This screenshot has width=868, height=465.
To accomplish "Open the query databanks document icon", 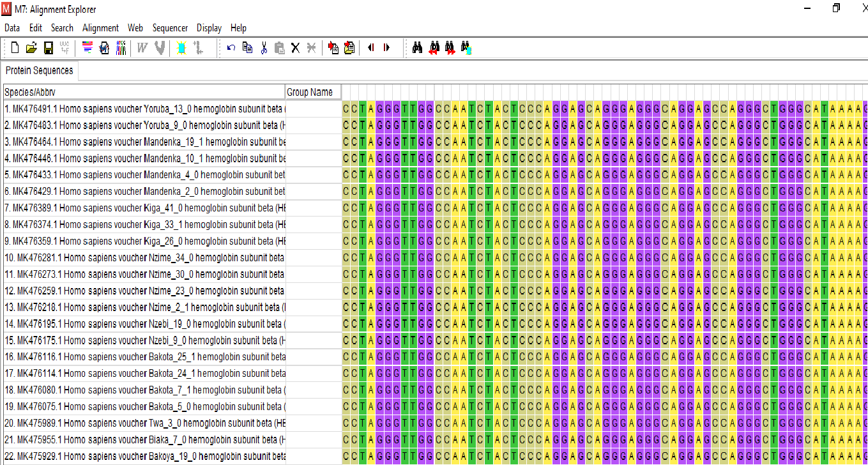I will pyautogui.click(x=104, y=48).
